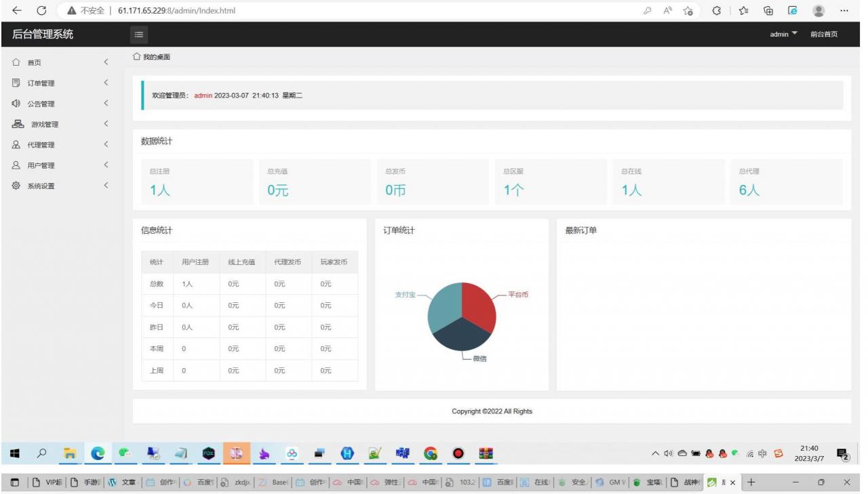
Task: Open the browser favorites list icon
Action: [x=744, y=10]
